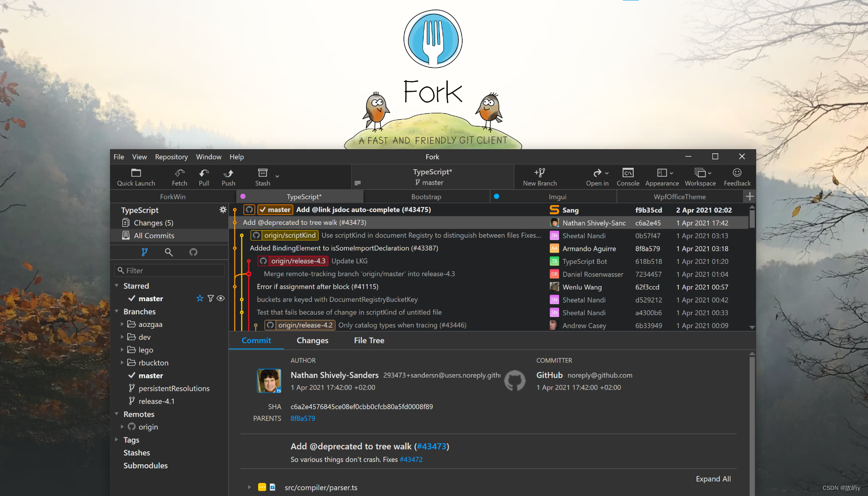This screenshot has height=496, width=868.
Task: Toggle visibility eye on starred master
Action: point(221,298)
